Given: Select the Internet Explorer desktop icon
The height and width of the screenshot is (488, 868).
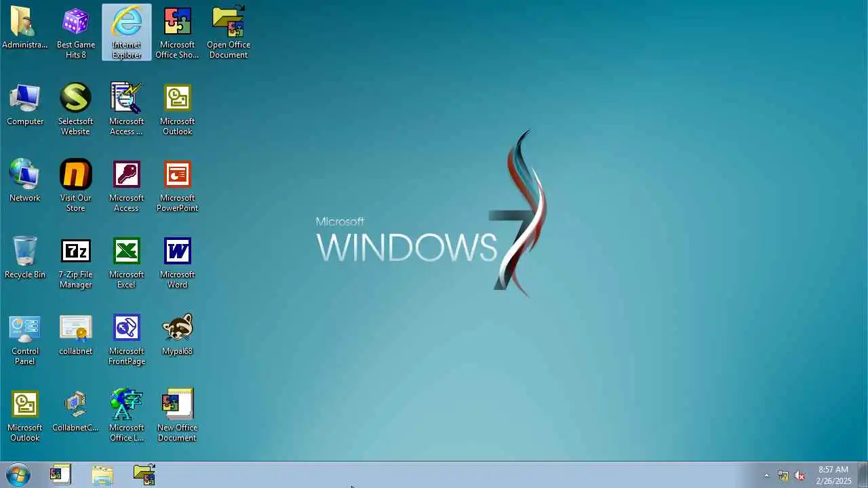Looking at the screenshot, I should 127,32.
